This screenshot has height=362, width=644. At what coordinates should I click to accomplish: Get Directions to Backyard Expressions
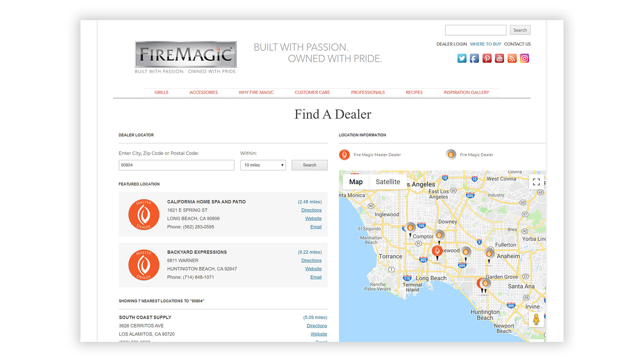pyautogui.click(x=312, y=261)
